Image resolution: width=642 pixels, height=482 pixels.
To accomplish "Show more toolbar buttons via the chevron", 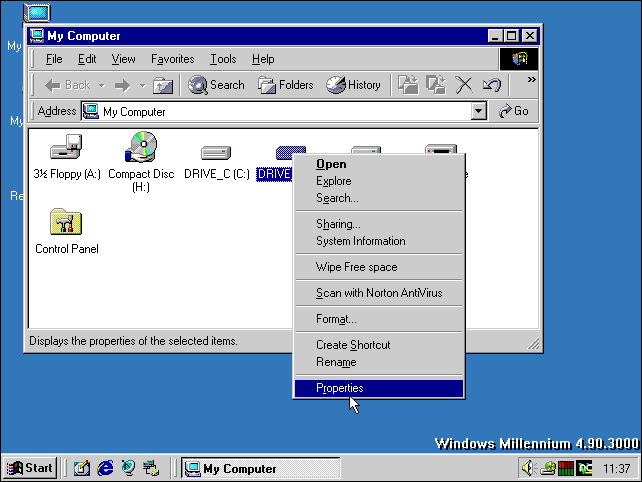I will pos(531,79).
